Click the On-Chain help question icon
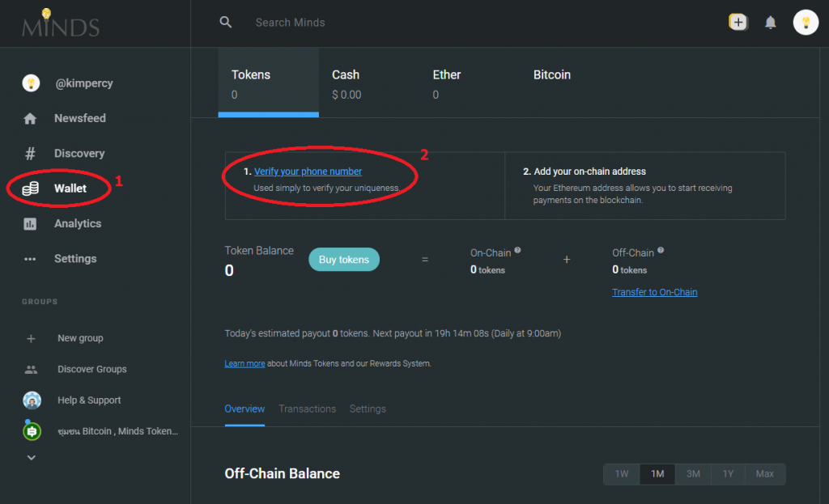 [x=518, y=251]
